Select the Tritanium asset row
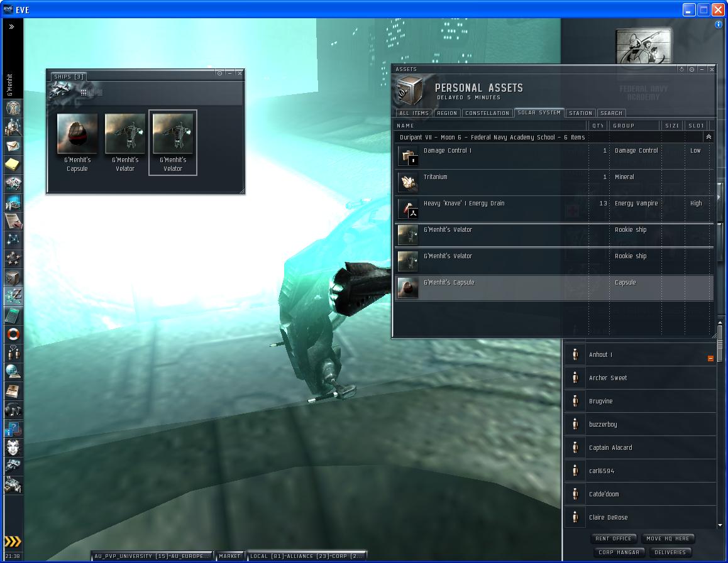Screen dimensions: 728x563 tap(554, 183)
